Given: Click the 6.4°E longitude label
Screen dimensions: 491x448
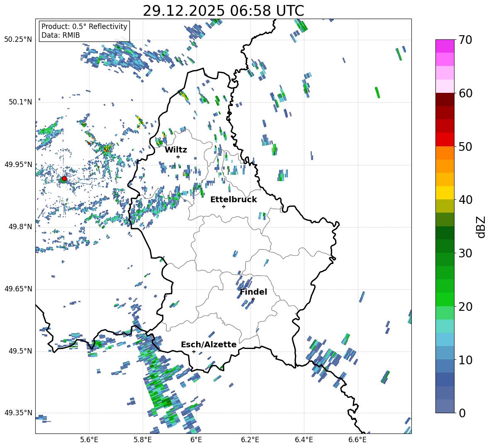Looking at the screenshot, I should (304, 440).
